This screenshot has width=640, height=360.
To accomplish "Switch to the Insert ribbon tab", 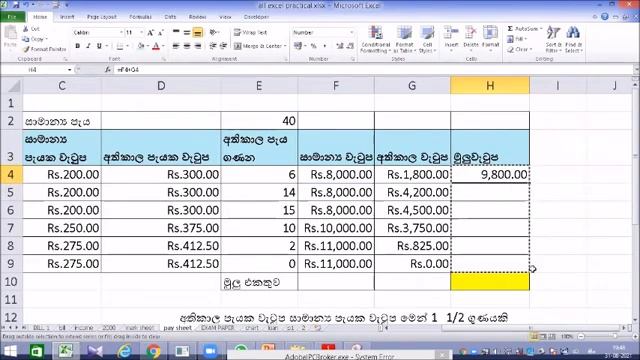I will pyautogui.click(x=67, y=17).
